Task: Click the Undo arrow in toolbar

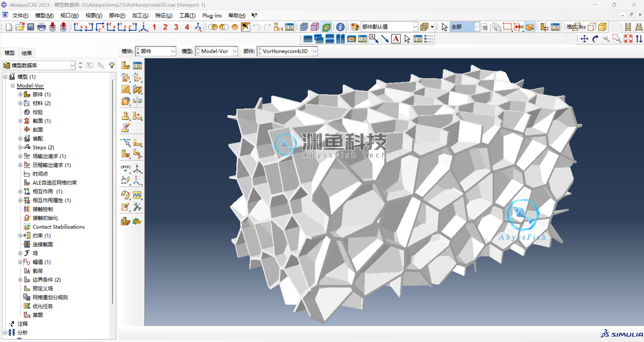Action: click(x=256, y=27)
